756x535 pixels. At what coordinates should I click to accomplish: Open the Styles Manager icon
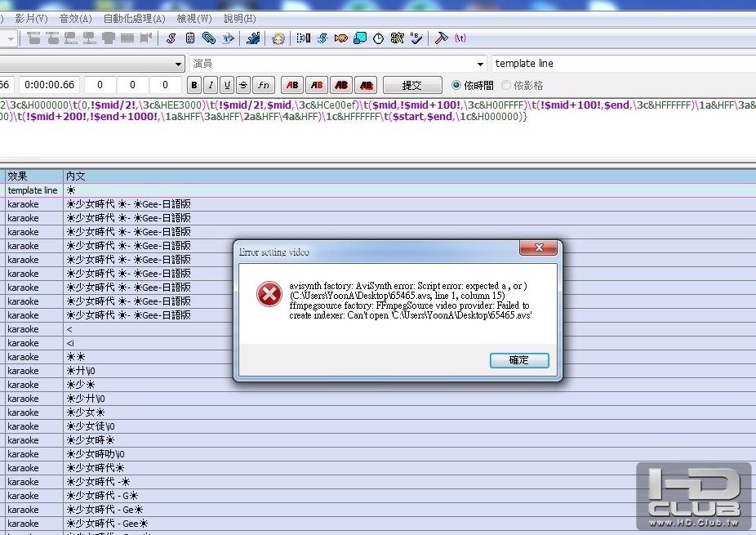[171, 38]
